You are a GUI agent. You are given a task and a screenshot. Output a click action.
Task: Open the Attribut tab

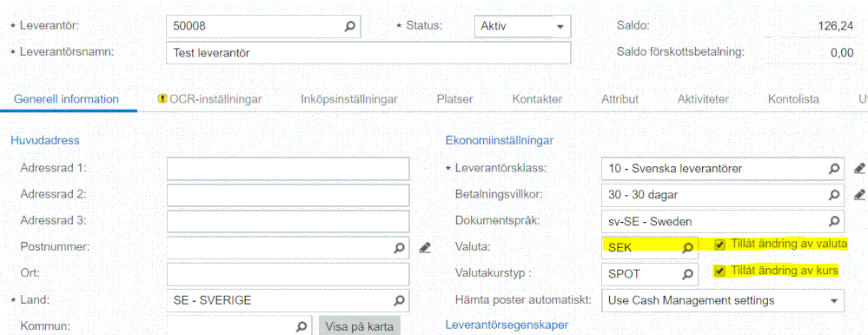[x=620, y=99]
